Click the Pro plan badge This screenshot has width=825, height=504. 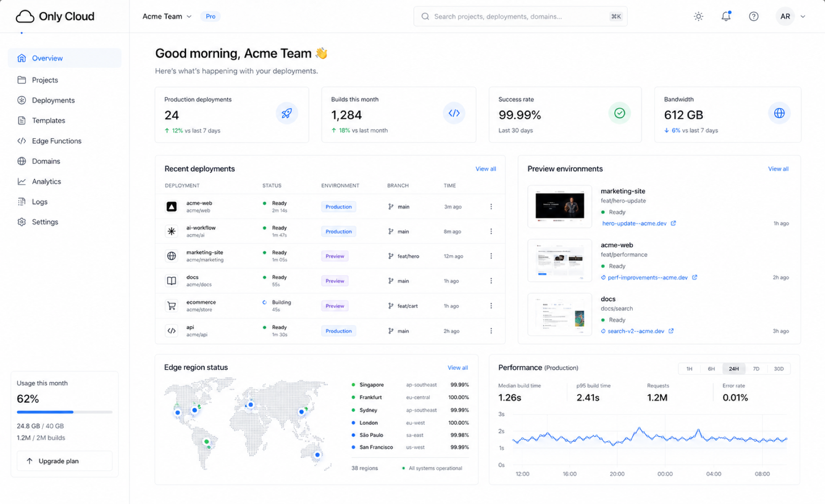210,16
